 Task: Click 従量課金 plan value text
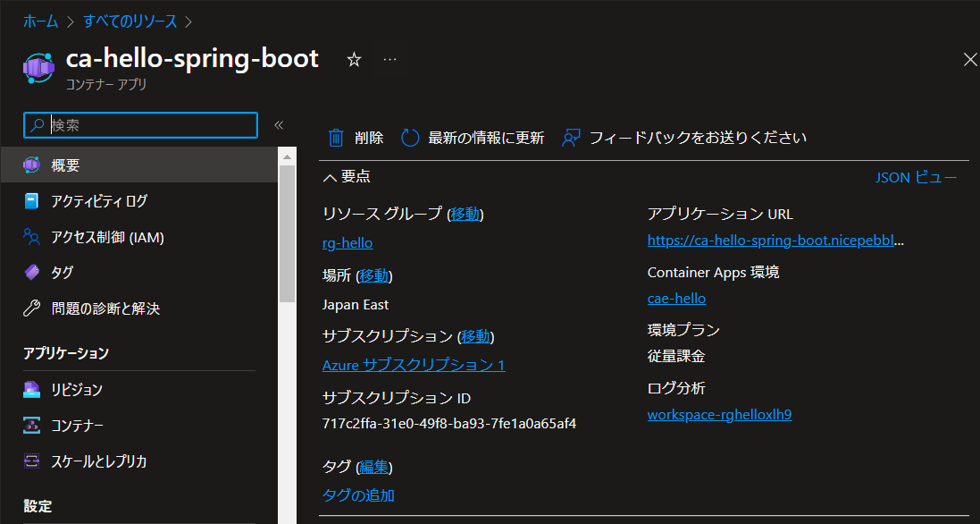point(676,357)
